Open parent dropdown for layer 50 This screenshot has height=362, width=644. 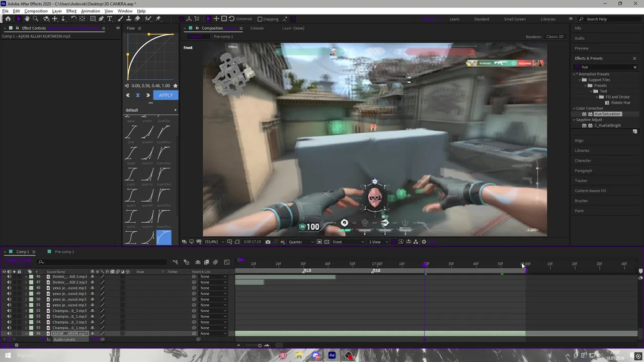point(213,300)
